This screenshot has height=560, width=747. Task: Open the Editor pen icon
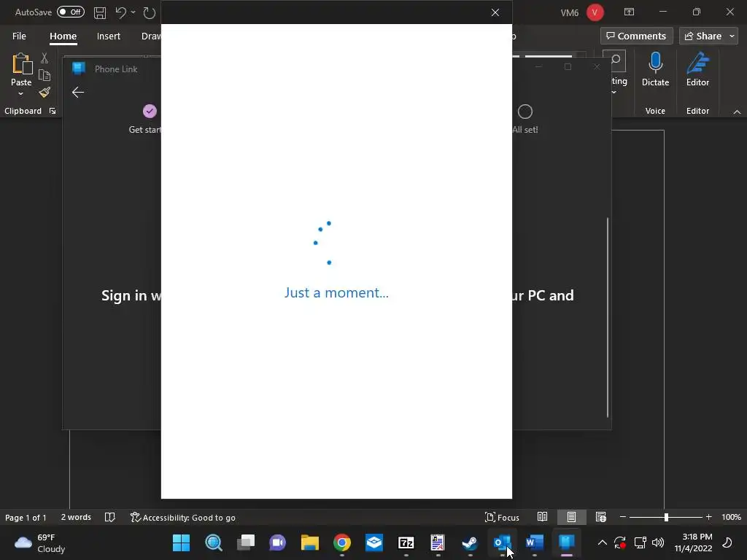pos(698,63)
